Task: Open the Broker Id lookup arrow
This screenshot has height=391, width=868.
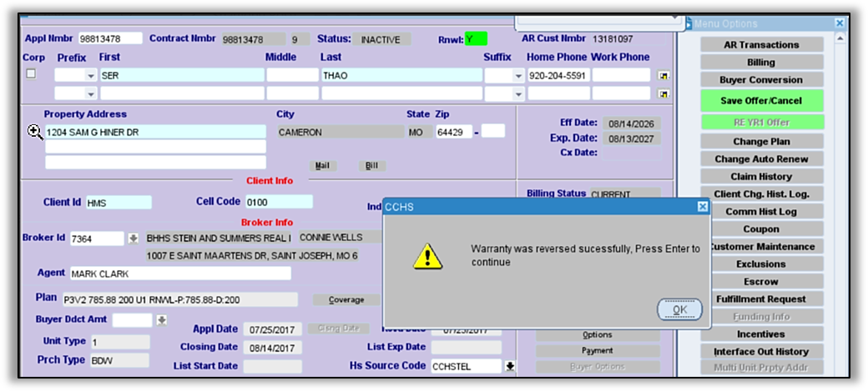Action: (133, 239)
